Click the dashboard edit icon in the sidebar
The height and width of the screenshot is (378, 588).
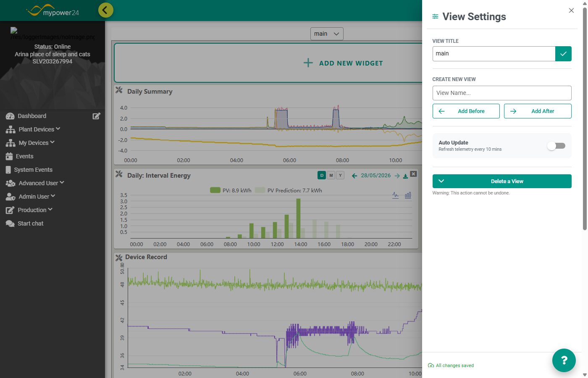click(x=97, y=116)
